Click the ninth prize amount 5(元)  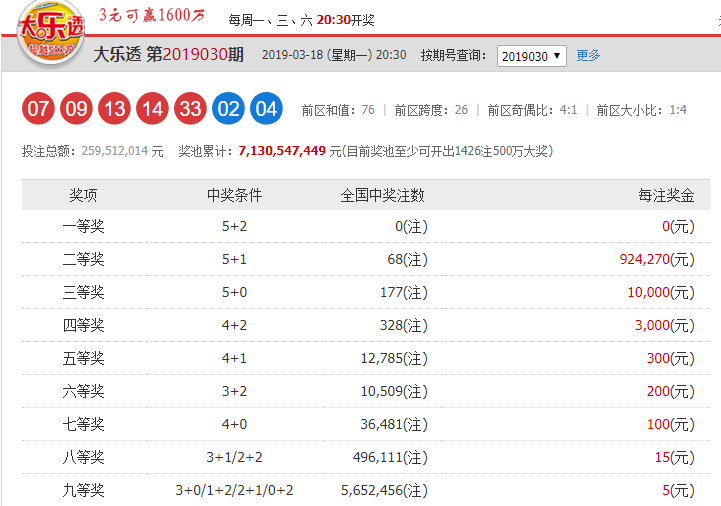click(678, 490)
